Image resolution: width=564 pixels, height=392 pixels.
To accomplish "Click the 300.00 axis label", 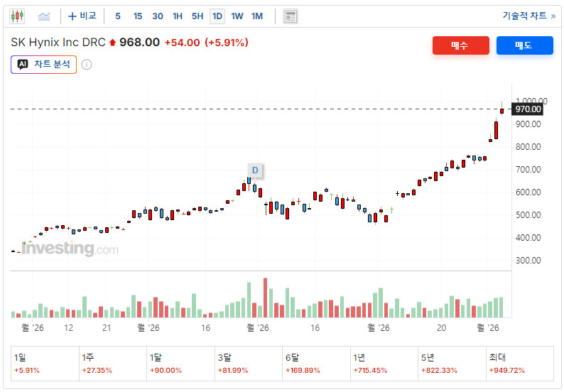I will (x=528, y=261).
